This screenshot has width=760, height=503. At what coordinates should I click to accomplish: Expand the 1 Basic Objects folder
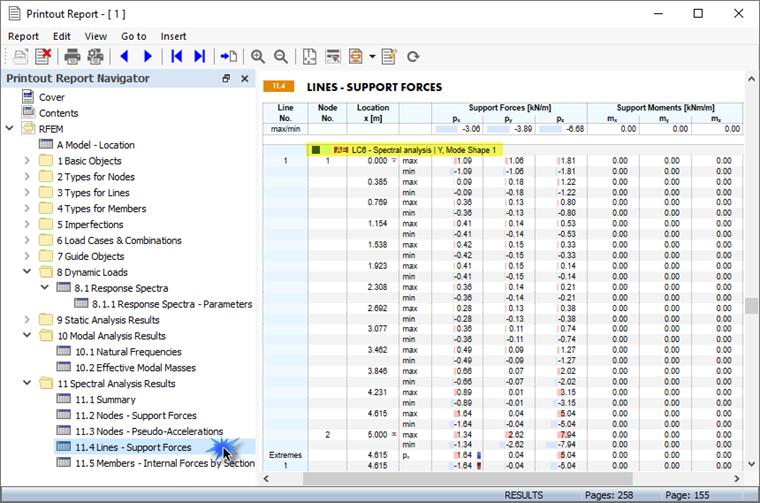27,161
